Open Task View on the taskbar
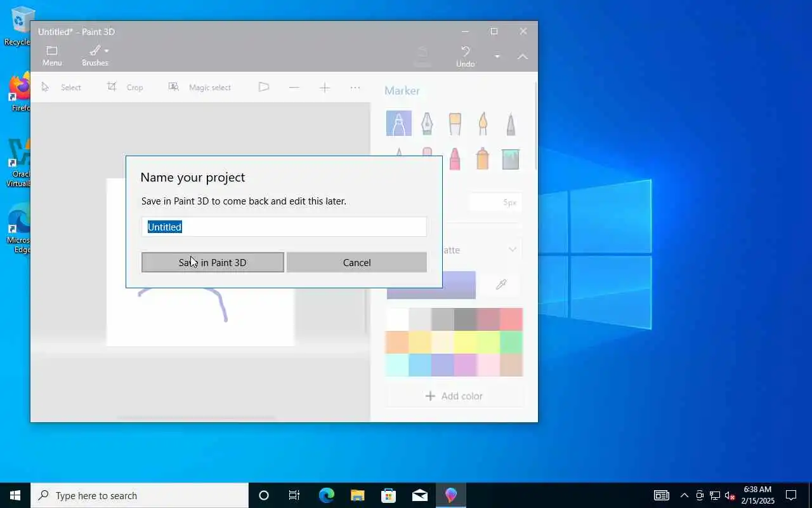The image size is (812, 508). (x=294, y=495)
